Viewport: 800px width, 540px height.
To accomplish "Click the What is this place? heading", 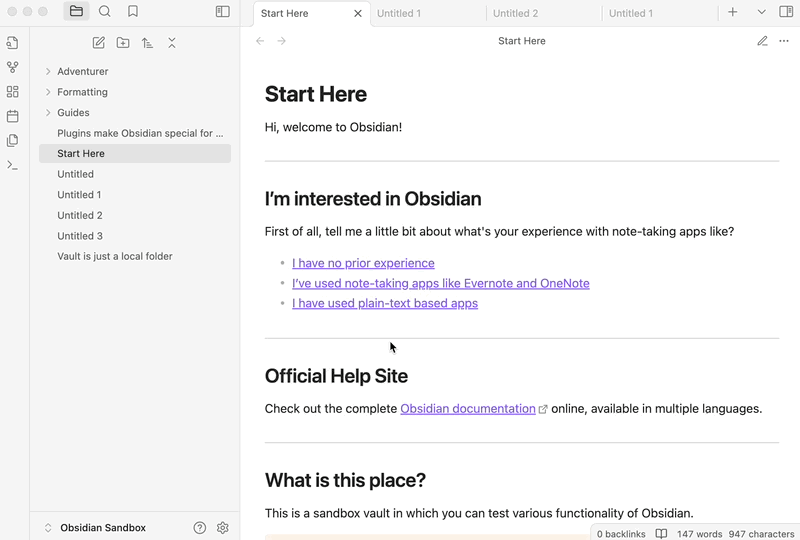I will click(x=345, y=480).
